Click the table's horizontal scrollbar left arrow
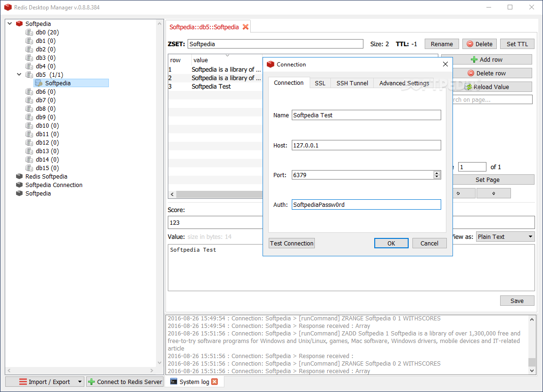The image size is (543, 392). click(172, 194)
